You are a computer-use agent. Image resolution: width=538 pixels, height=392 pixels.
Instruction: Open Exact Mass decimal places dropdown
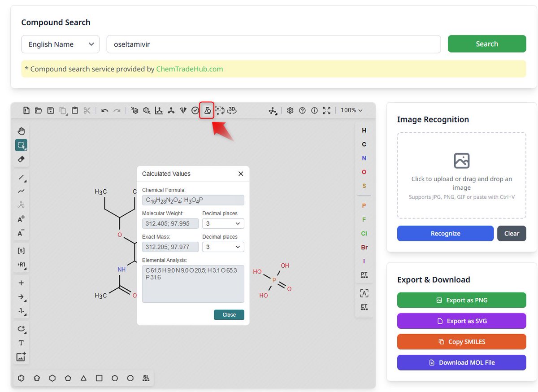pos(223,247)
